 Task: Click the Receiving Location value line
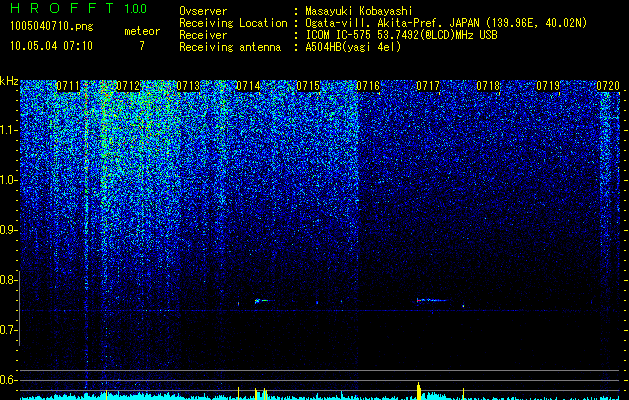point(446,23)
